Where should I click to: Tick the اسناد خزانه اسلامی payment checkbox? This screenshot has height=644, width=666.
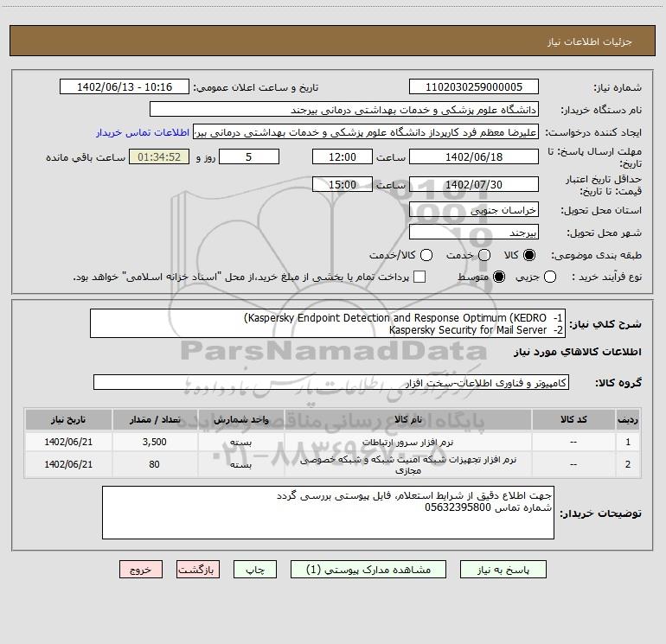(x=419, y=277)
